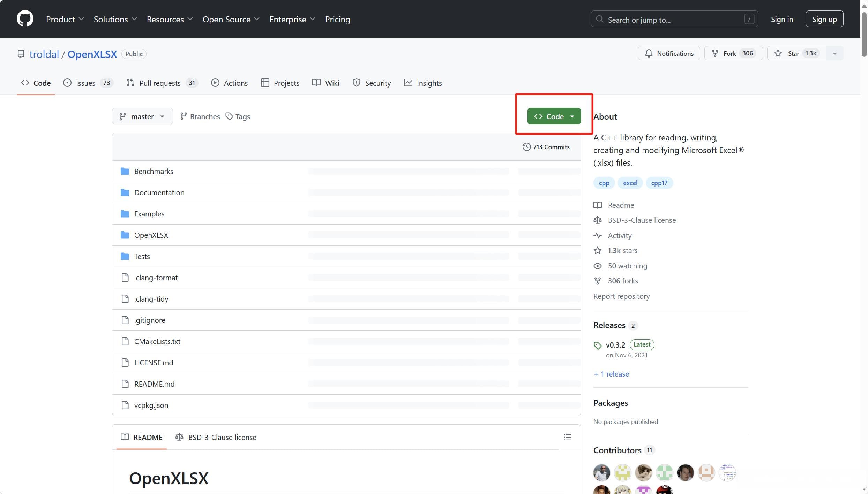Expand the Enterprise menu
This screenshot has height=494, width=868.
292,19
